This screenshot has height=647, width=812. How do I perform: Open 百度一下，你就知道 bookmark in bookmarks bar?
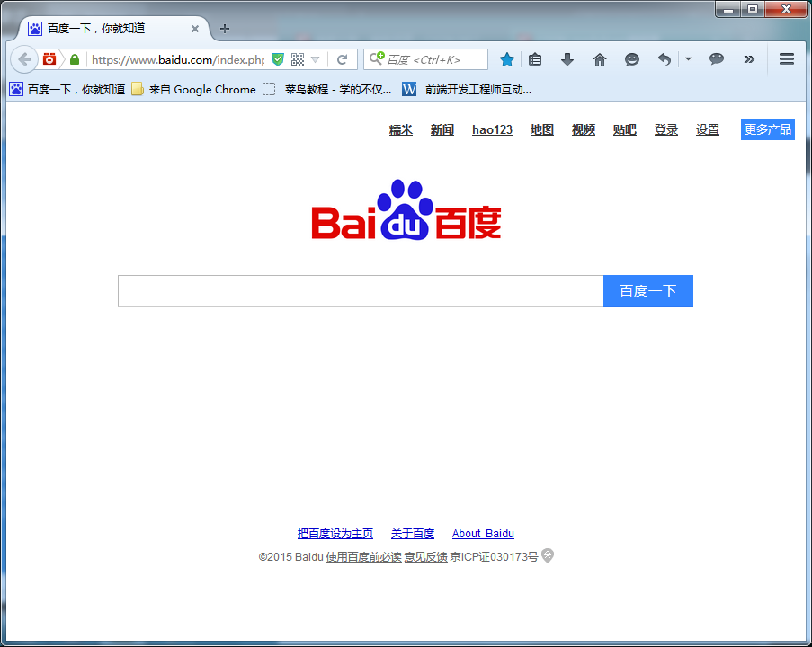[x=67, y=90]
